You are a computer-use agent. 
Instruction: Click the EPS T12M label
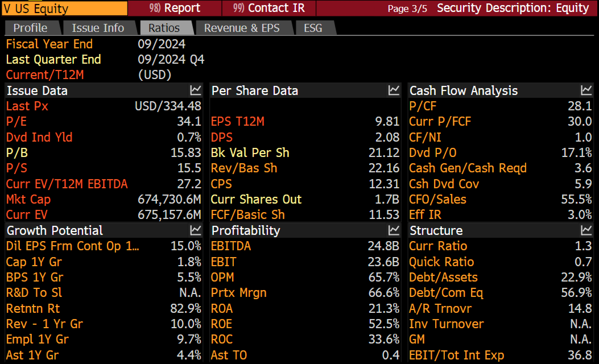(x=238, y=122)
